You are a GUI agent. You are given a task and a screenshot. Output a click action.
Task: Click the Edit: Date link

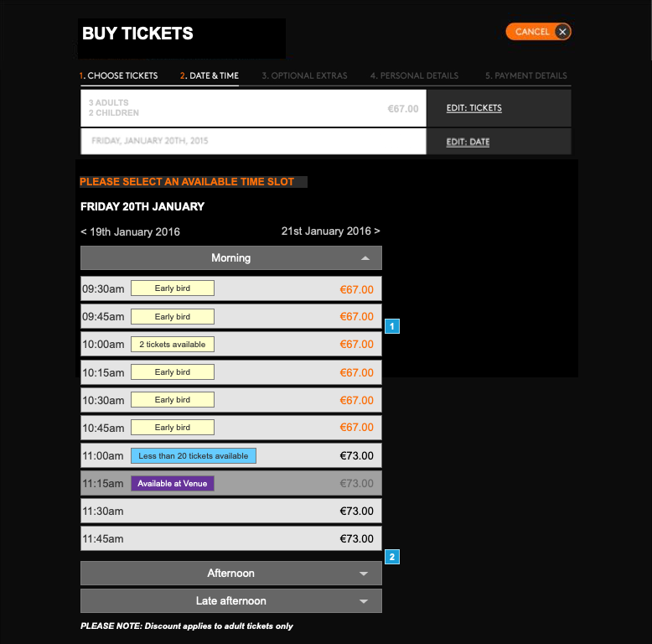[468, 142]
